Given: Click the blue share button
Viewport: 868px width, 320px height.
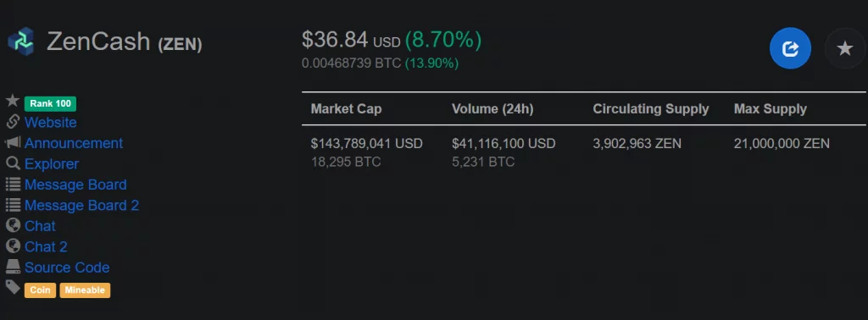Looking at the screenshot, I should tap(790, 48).
